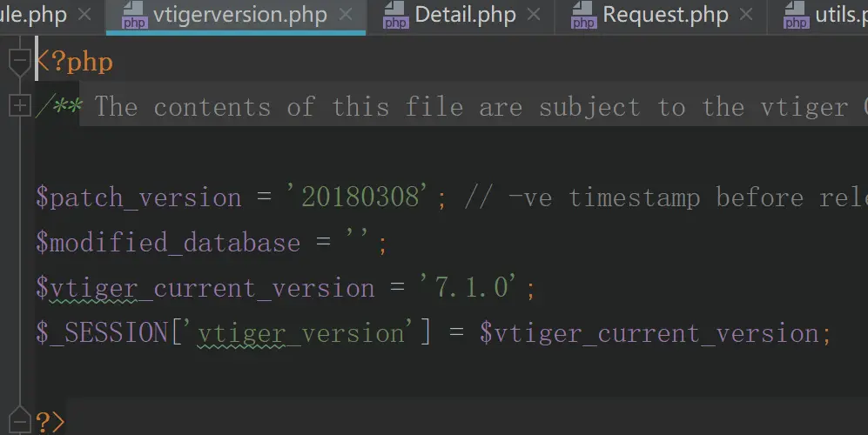Screen dimensions: 868x435
Task: Expand the folded license comment block
Action: tap(19, 105)
